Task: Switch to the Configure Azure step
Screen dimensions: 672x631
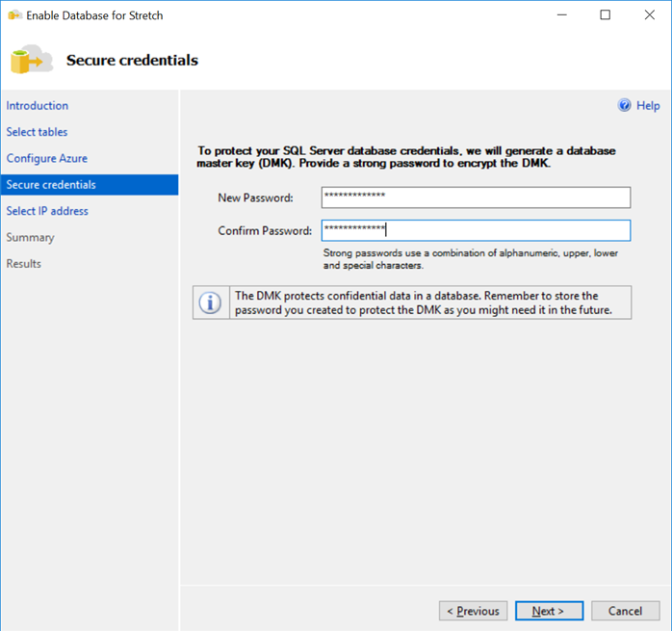Action: point(47,158)
